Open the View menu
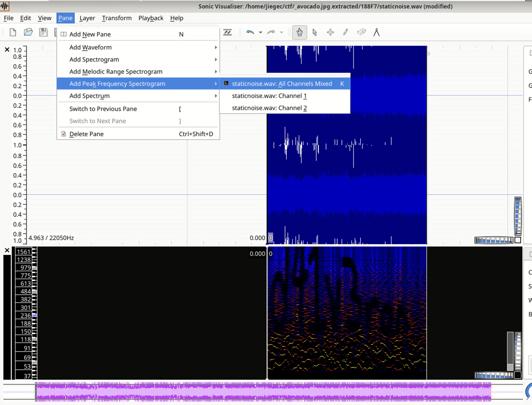 pyautogui.click(x=45, y=18)
